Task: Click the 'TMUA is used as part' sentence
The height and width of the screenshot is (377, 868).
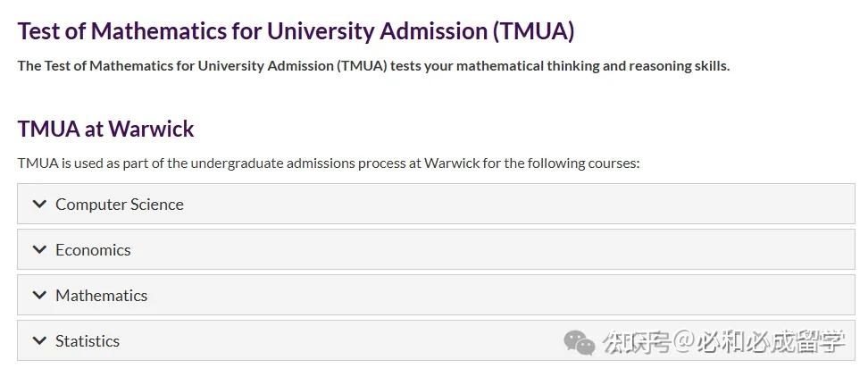Action: (329, 163)
